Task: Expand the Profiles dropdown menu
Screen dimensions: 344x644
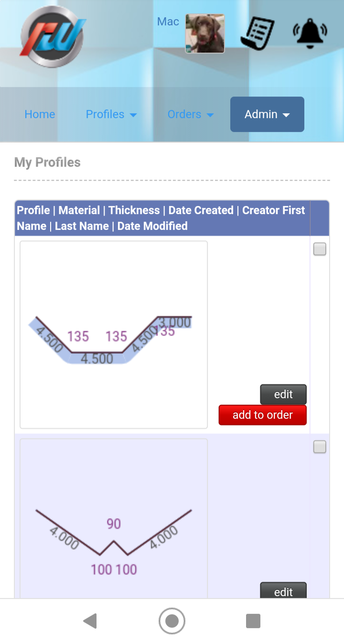Action: tap(111, 114)
